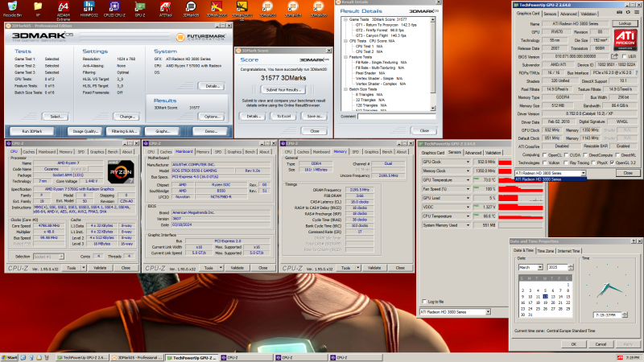Click GPU-Z refresh icon
The height and width of the screenshot is (362, 644).
pos(628,13)
